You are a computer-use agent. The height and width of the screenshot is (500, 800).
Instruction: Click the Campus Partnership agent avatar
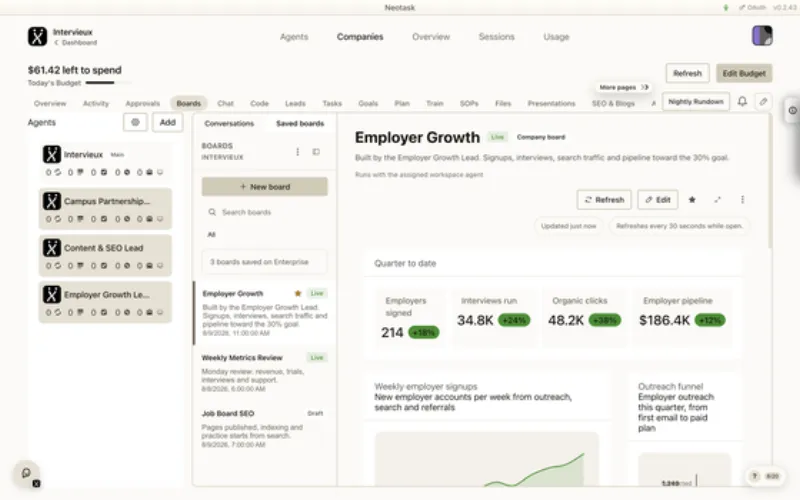coord(52,201)
